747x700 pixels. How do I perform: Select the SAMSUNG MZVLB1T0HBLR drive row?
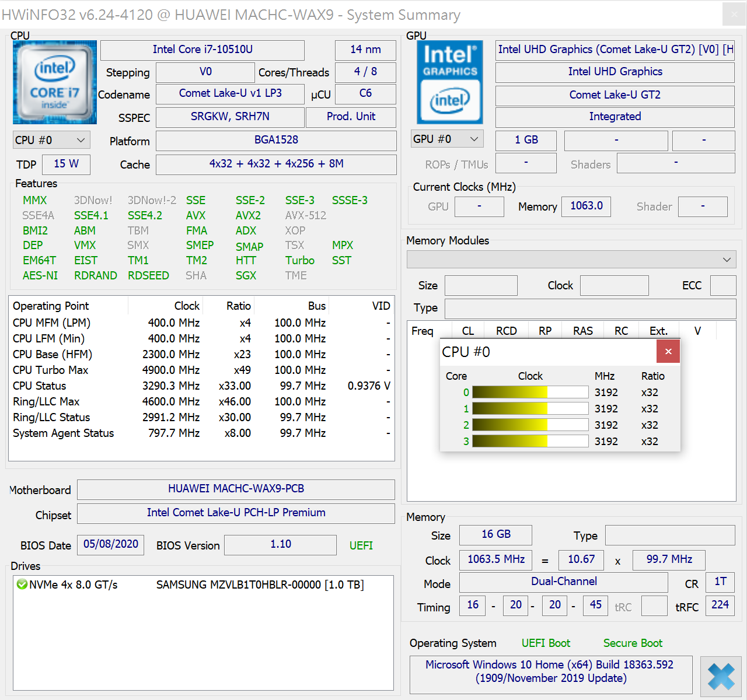click(203, 584)
